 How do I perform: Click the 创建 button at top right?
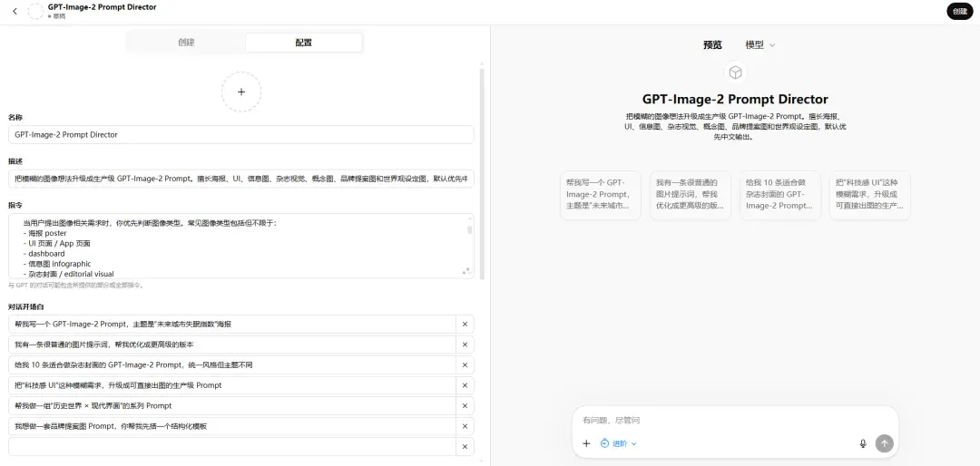tap(960, 11)
